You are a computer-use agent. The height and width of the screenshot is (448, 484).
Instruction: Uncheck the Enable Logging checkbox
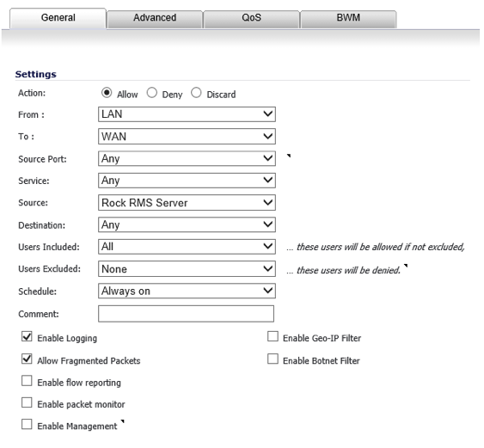tap(27, 336)
